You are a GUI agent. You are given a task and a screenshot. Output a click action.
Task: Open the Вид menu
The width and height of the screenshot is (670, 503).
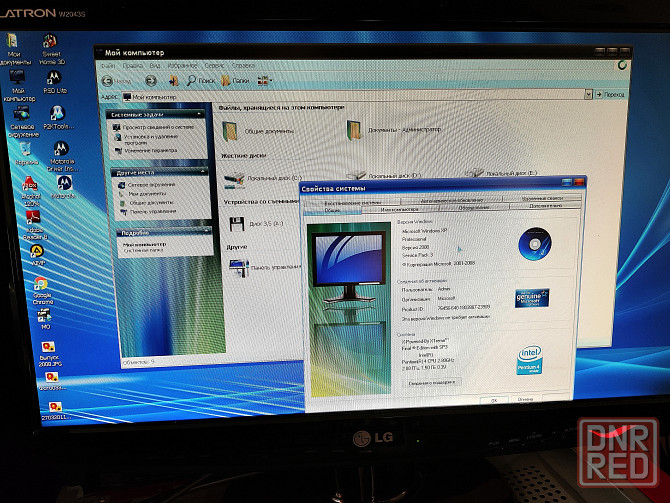point(155,66)
